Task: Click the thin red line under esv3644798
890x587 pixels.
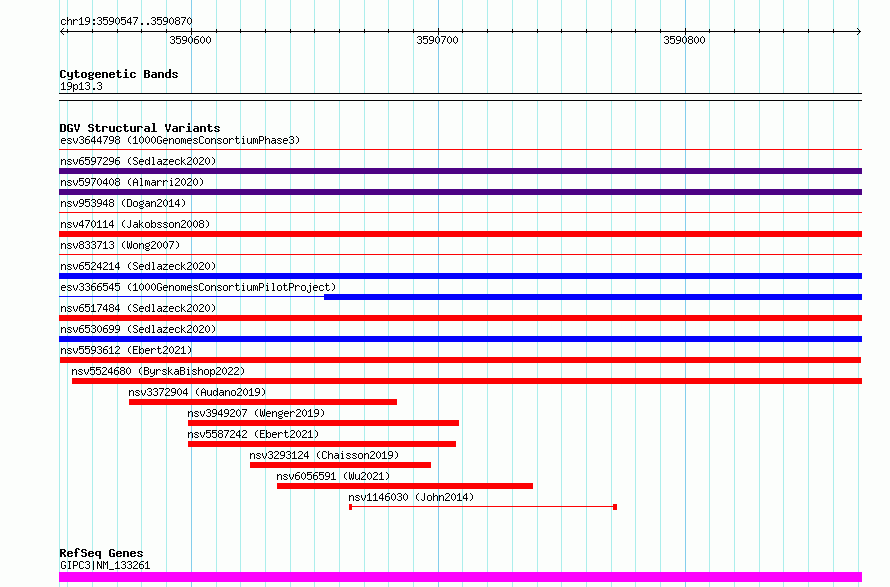Action: (460, 150)
